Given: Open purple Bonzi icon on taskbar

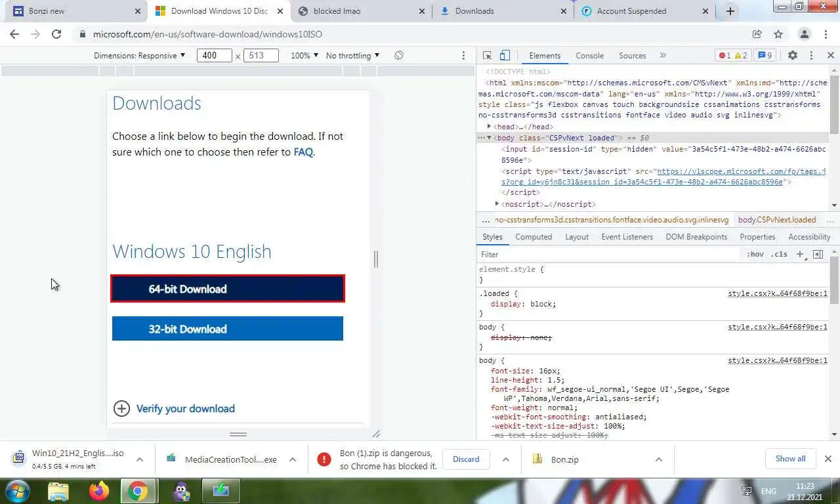Looking at the screenshot, I should [182, 491].
